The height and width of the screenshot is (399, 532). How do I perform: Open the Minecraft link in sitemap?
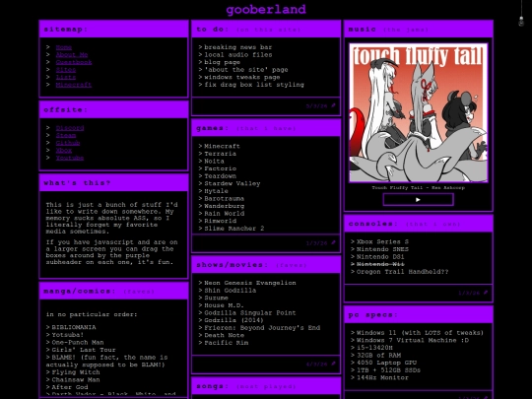[x=74, y=85]
